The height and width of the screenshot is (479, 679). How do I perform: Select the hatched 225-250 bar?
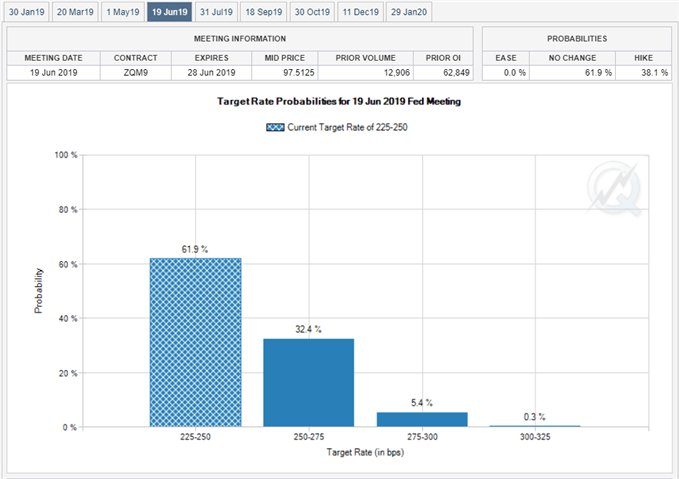196,342
